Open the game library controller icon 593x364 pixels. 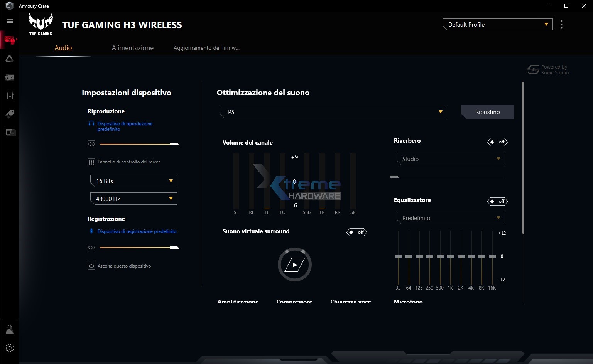tap(10, 78)
